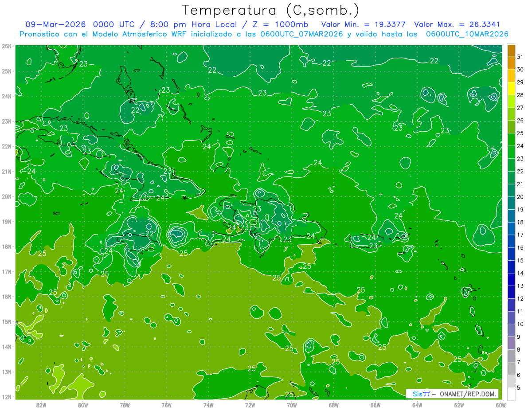The height and width of the screenshot is (411, 532).
Task: Click the '20N' latitude label
Action: (x=7, y=196)
